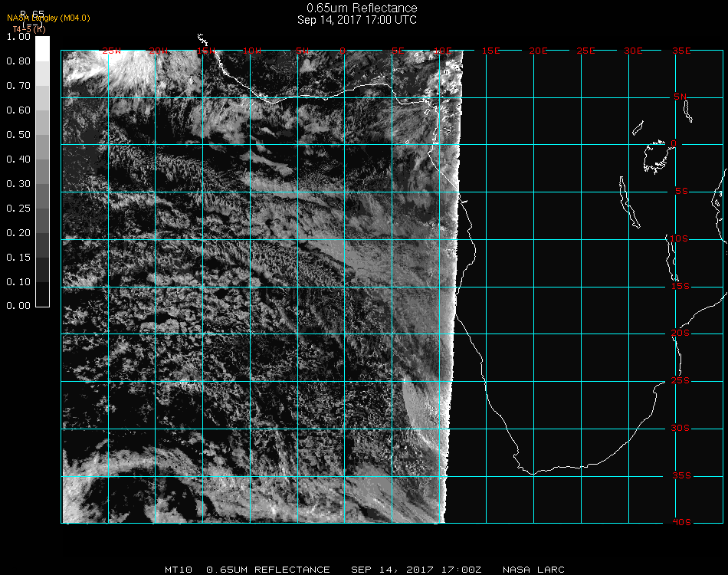Click the 0.25 value on reflectance scale

(18, 209)
